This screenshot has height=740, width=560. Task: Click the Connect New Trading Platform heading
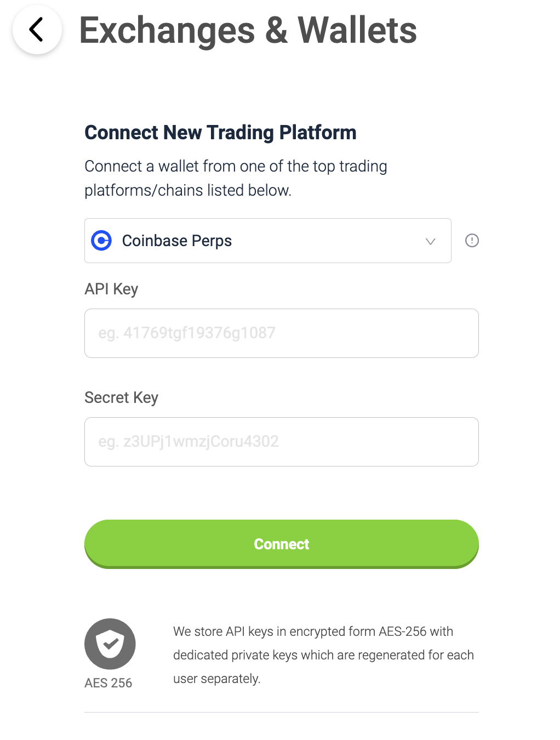tap(220, 133)
